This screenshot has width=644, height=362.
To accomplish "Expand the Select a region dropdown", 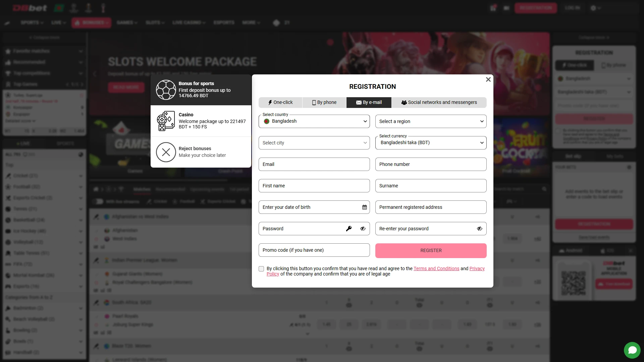I will tap(431, 121).
